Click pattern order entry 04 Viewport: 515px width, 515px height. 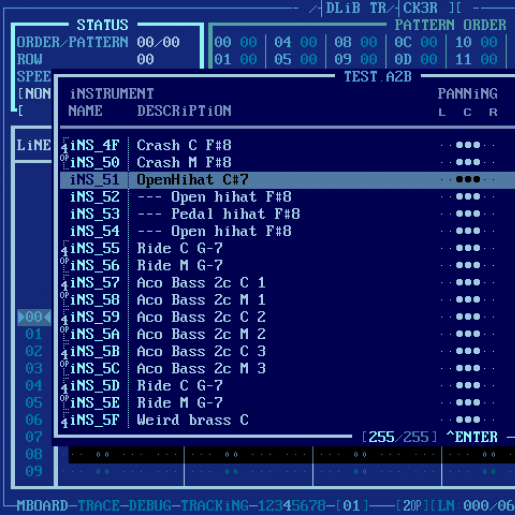283,42
